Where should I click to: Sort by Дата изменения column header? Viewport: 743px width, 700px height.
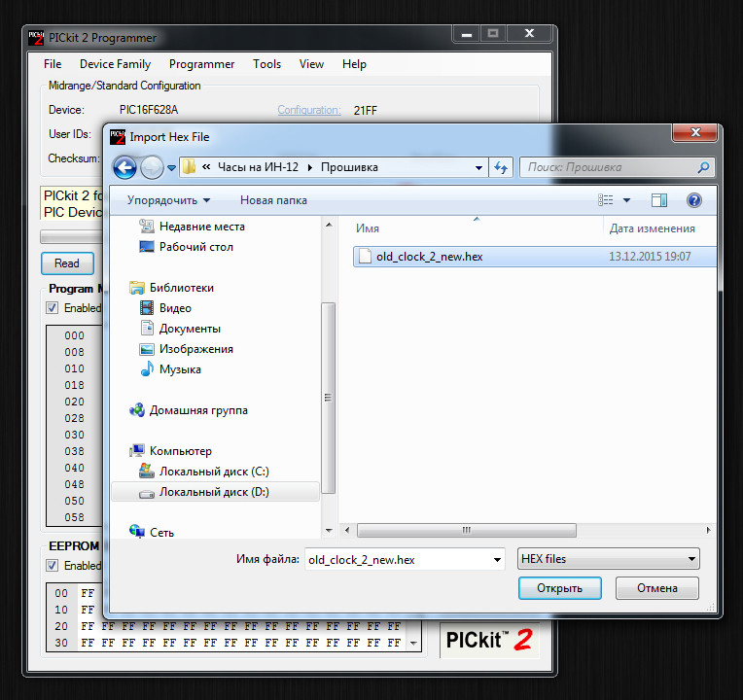[652, 228]
